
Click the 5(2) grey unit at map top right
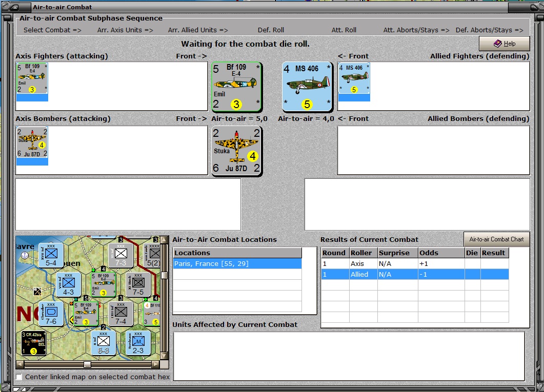(x=152, y=255)
